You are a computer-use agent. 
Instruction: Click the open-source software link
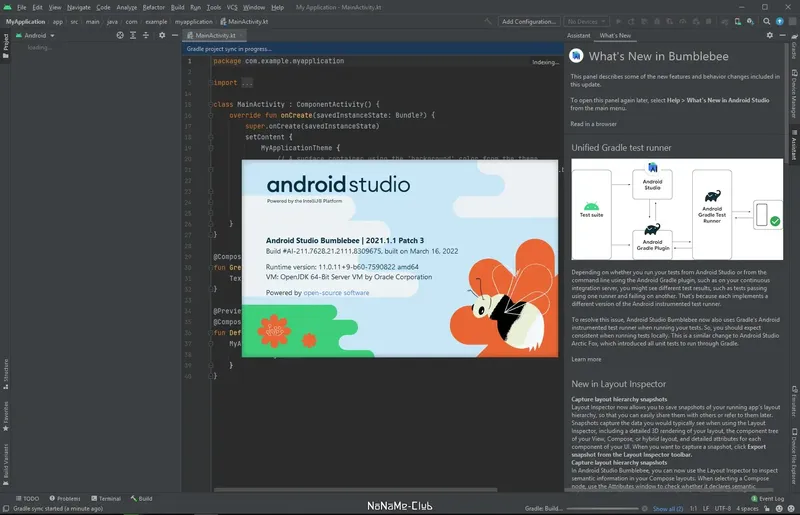coord(336,293)
